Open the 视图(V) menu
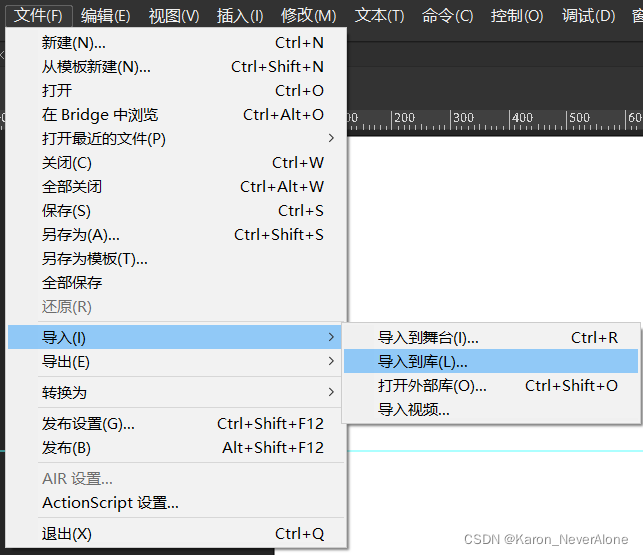The width and height of the screenshot is (643, 555). click(x=174, y=16)
